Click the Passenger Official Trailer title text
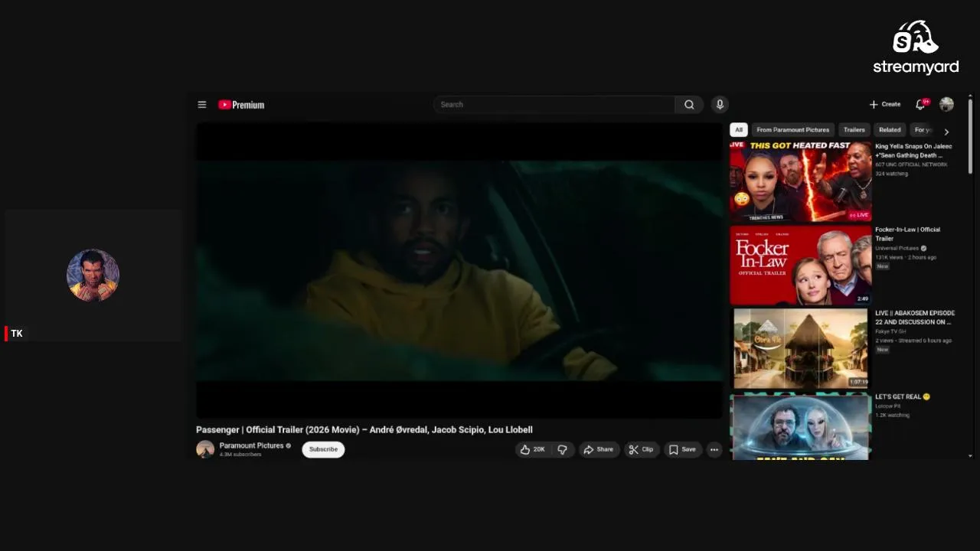This screenshot has width=980, height=551. (364, 430)
